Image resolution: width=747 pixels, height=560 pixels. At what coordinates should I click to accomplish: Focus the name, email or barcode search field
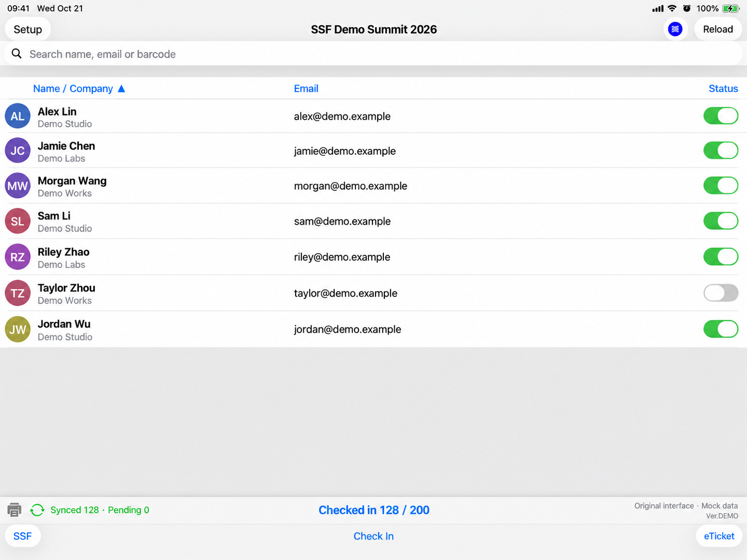pos(373,54)
